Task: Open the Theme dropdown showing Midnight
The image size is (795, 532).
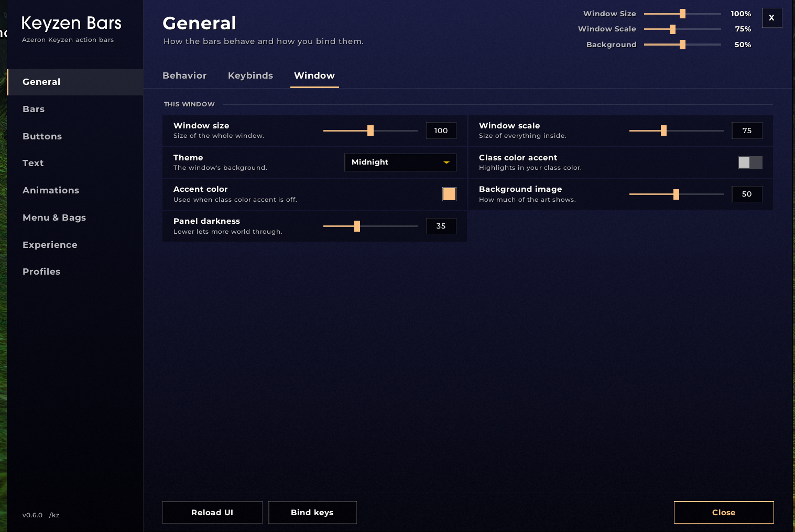Action: 400,162
